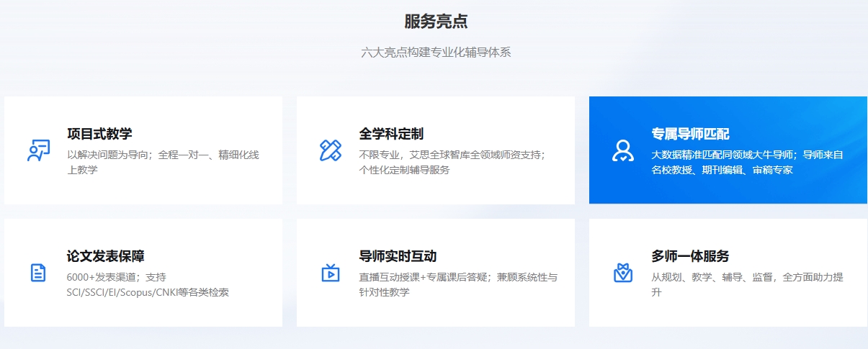
Task: Open the 论文发表保障 card title
Action: point(106,256)
